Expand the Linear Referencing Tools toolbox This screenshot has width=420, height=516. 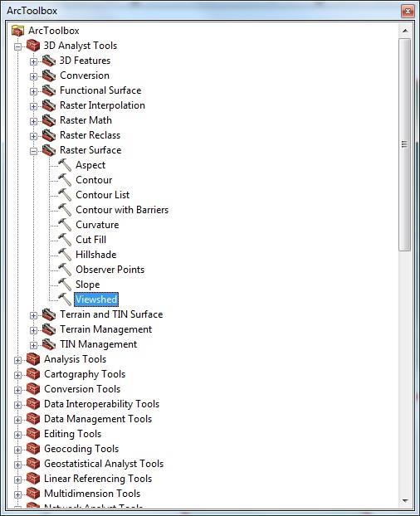(x=17, y=479)
